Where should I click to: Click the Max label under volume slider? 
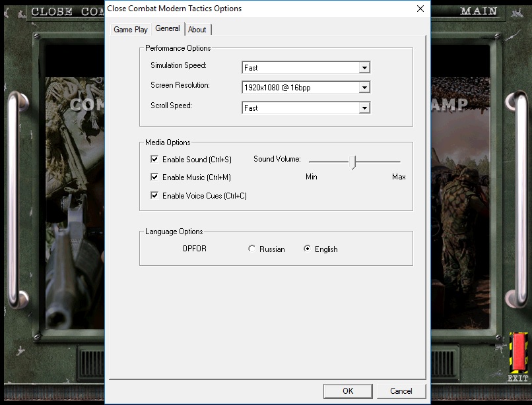click(x=399, y=177)
